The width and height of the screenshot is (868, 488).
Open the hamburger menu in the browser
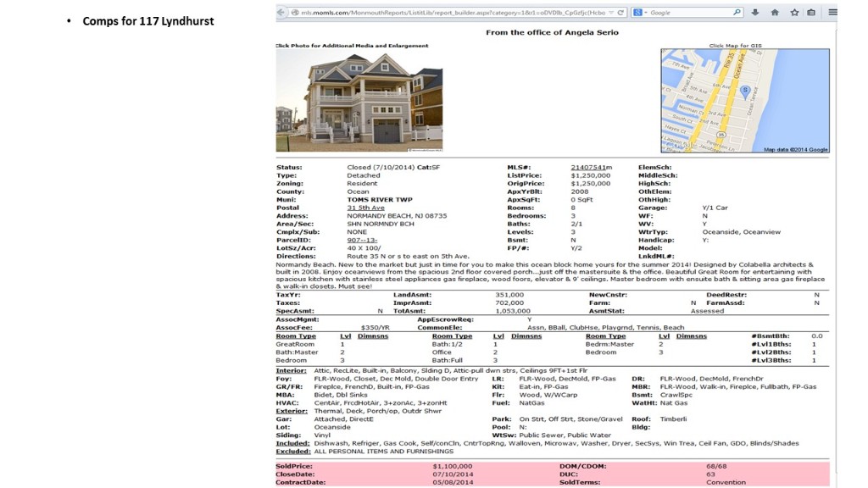click(x=832, y=13)
